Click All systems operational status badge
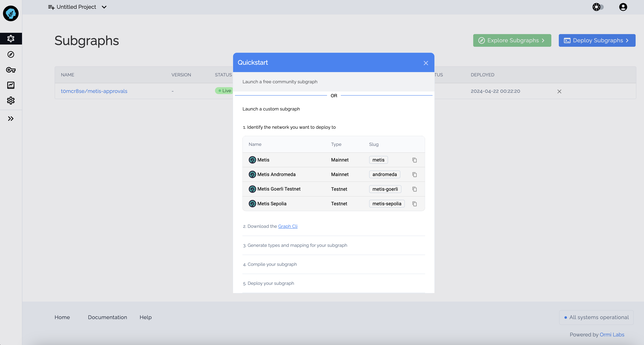The image size is (644, 345). [x=596, y=317]
